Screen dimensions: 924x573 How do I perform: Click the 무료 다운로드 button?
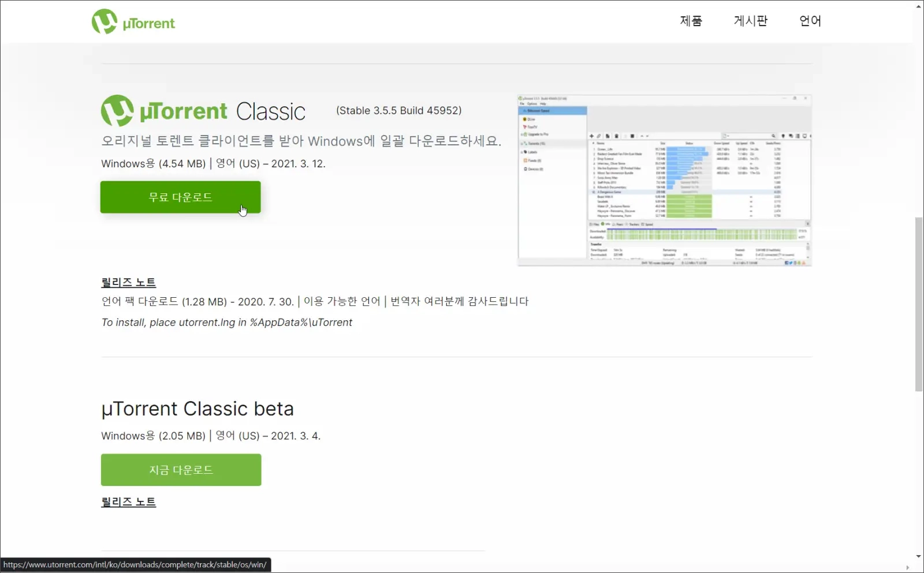tap(181, 197)
